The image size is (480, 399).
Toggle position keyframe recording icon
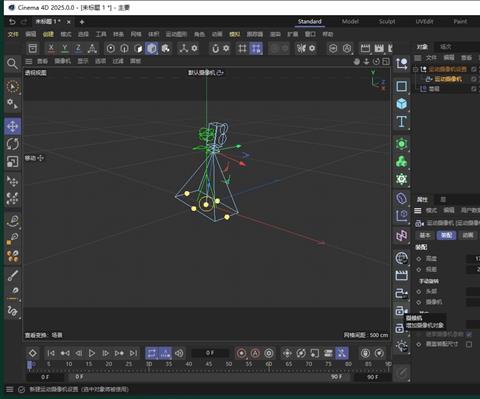point(287,353)
